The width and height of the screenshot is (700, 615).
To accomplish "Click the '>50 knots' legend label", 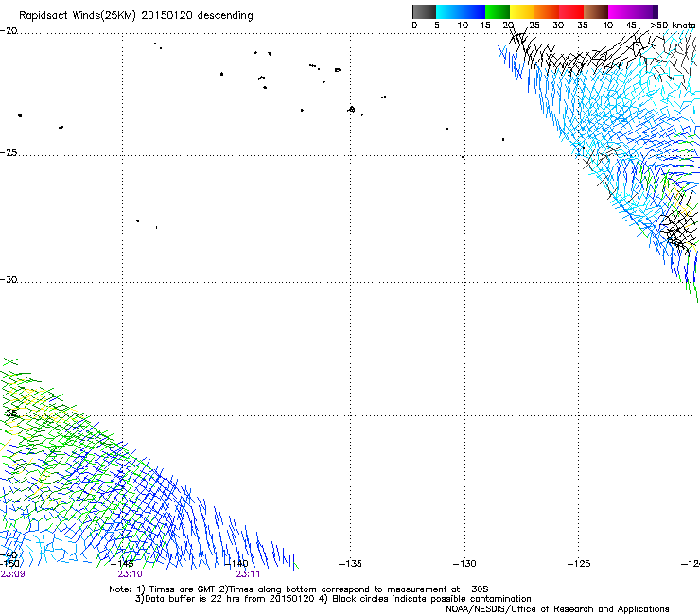I will [x=673, y=26].
